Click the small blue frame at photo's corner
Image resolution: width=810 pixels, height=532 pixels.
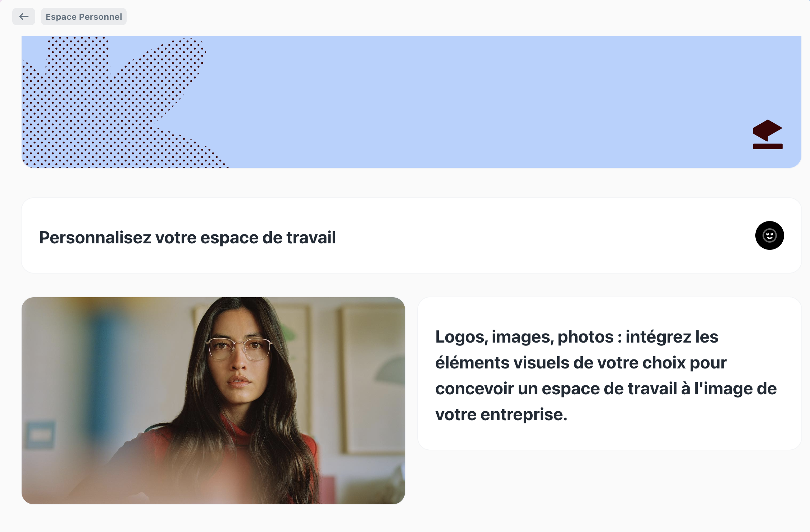tap(40, 435)
